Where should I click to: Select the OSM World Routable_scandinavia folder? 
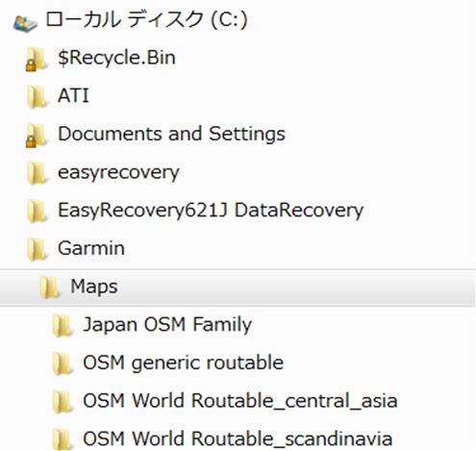click(238, 438)
